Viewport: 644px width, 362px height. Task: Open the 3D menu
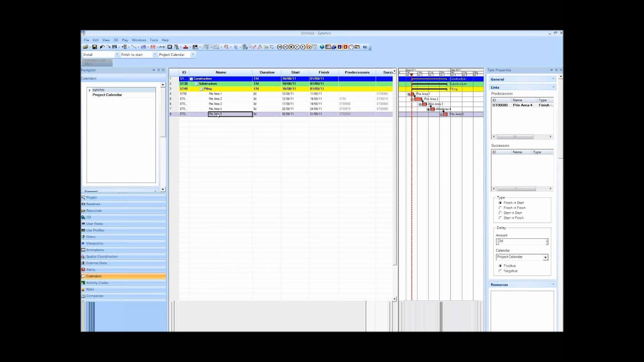coord(116,40)
